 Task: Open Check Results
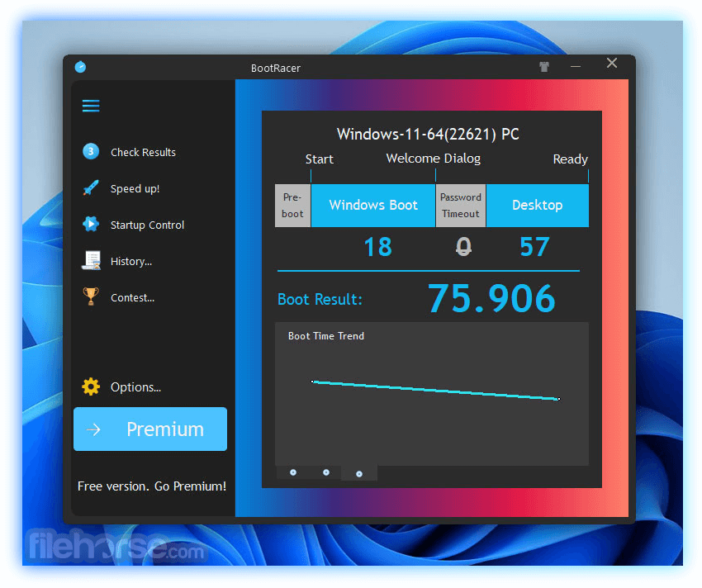click(143, 152)
